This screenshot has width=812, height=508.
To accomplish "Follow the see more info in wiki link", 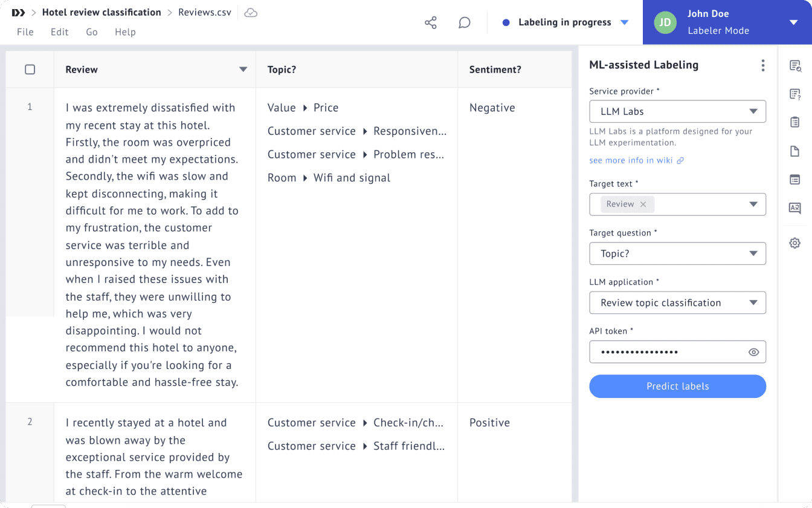I will (631, 161).
